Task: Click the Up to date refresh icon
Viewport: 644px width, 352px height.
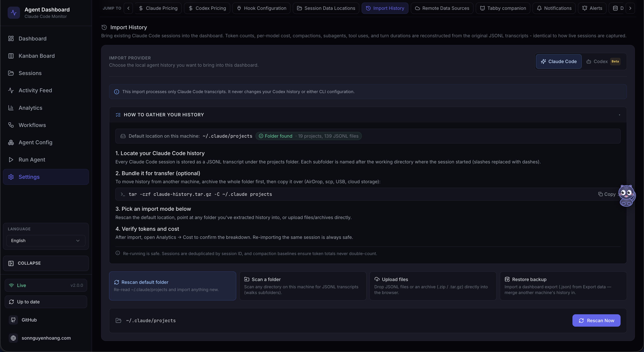Action: click(11, 302)
